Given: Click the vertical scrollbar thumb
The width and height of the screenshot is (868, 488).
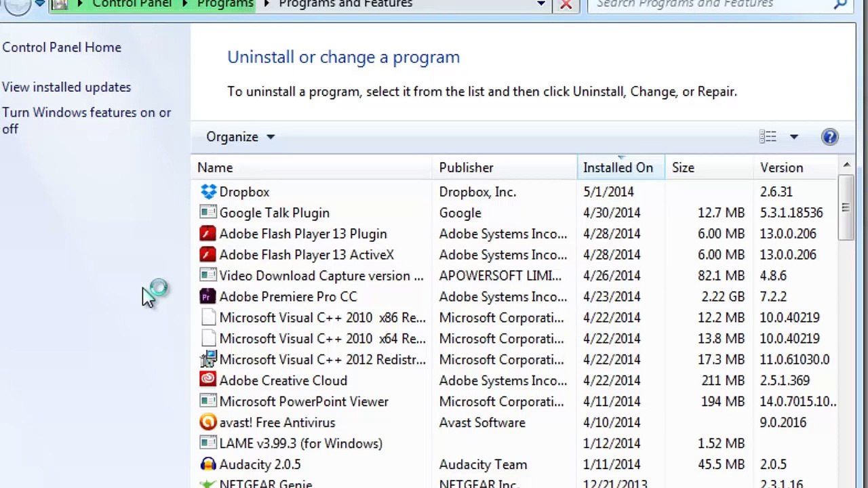Looking at the screenshot, I should tap(846, 207).
